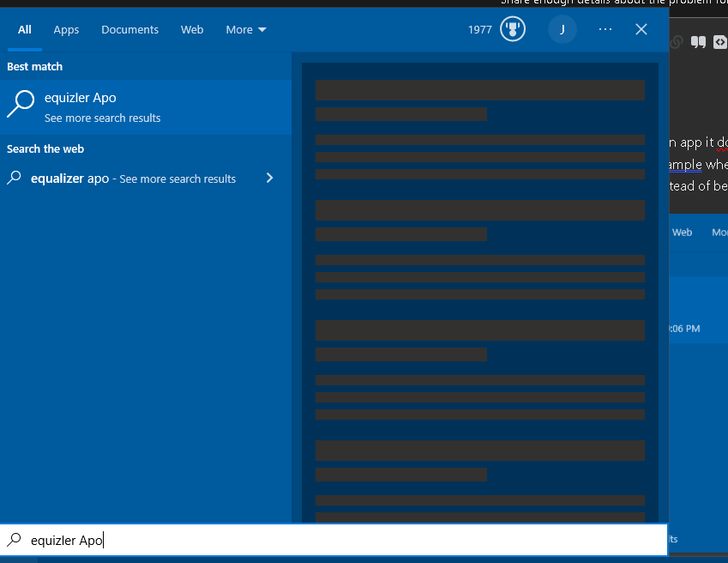The image size is (728, 563).
Task: Expand the equalizer apo web result chevron
Action: pyautogui.click(x=269, y=178)
